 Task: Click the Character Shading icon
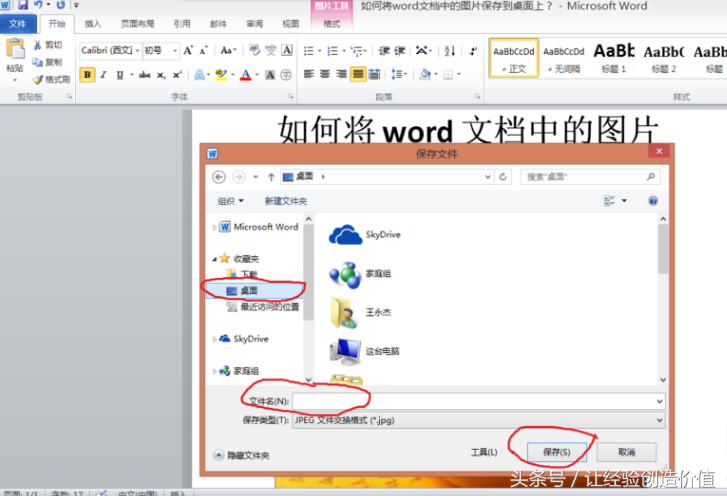tap(270, 75)
